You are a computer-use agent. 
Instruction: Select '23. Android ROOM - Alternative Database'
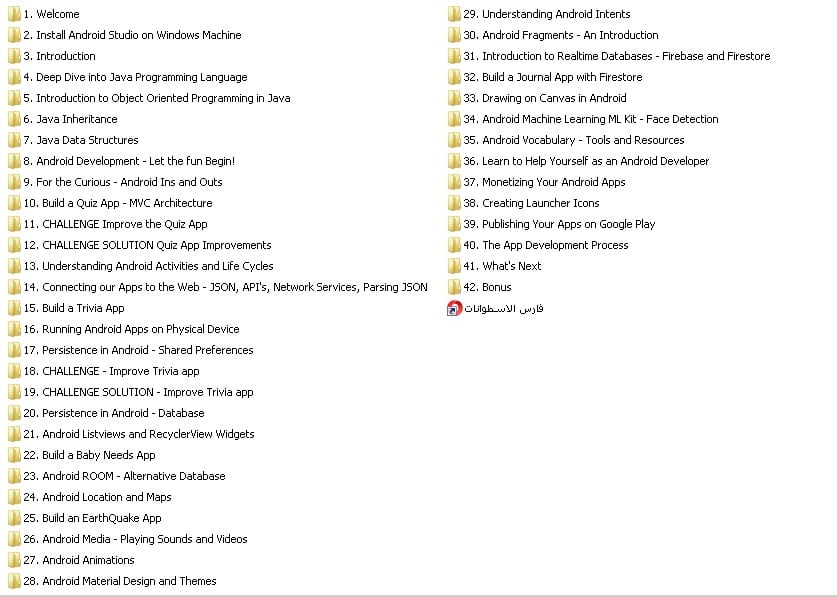coord(124,476)
